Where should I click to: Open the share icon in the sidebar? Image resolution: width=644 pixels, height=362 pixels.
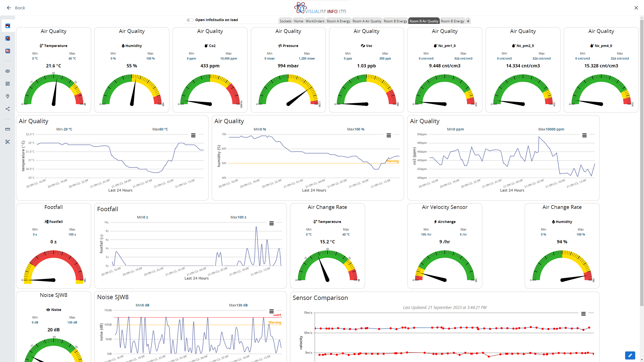pos(8,109)
